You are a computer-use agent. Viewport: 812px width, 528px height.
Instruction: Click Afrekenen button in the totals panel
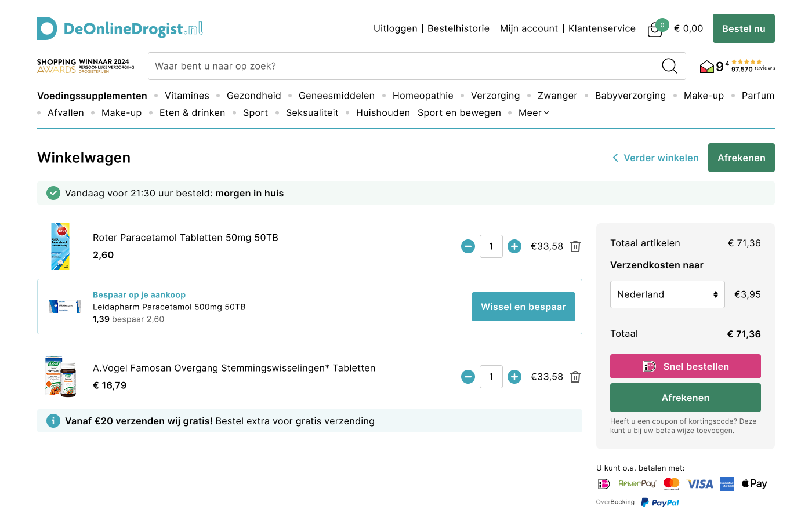click(x=686, y=398)
